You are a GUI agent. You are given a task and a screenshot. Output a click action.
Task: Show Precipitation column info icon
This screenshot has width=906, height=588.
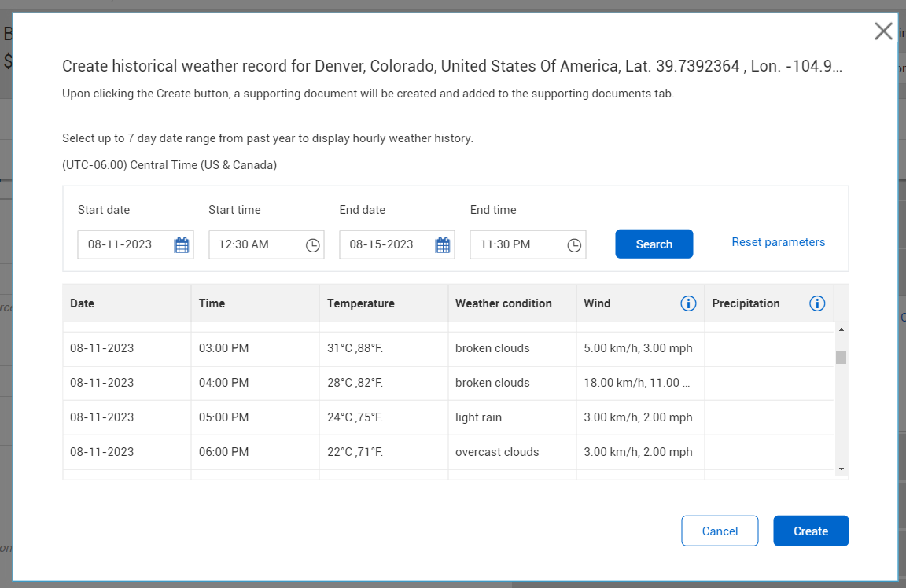[817, 303]
